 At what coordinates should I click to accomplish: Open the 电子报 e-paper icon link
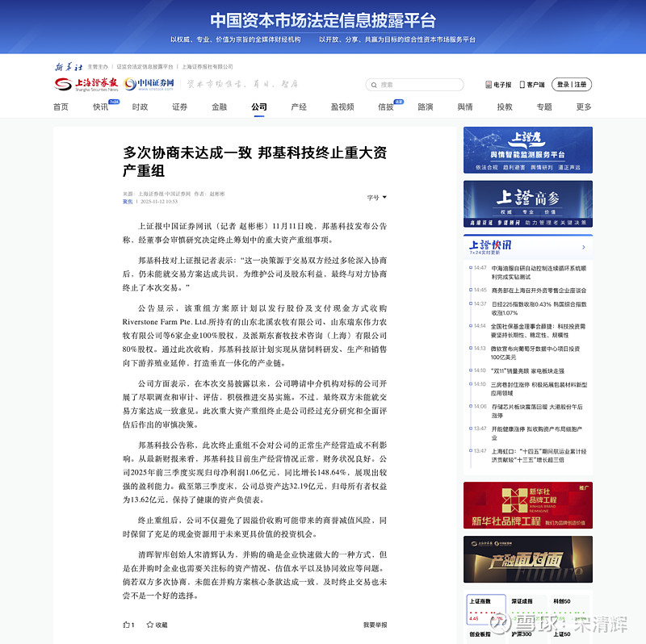[x=498, y=85]
